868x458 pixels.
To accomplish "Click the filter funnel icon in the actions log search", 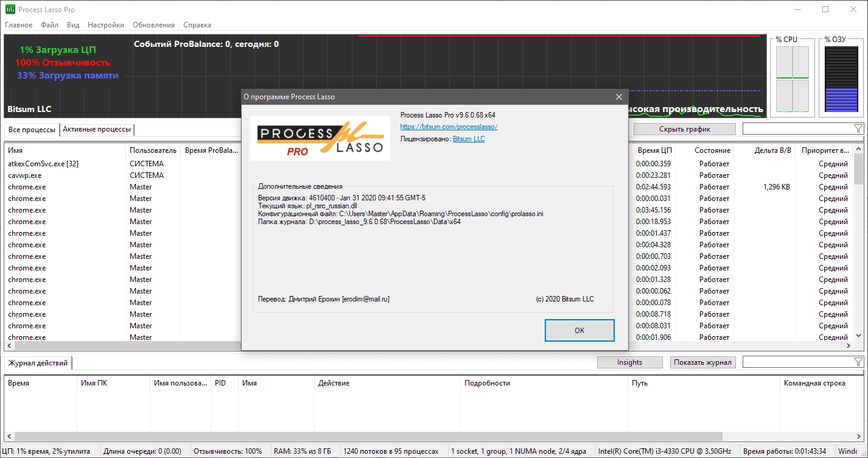I will [858, 362].
